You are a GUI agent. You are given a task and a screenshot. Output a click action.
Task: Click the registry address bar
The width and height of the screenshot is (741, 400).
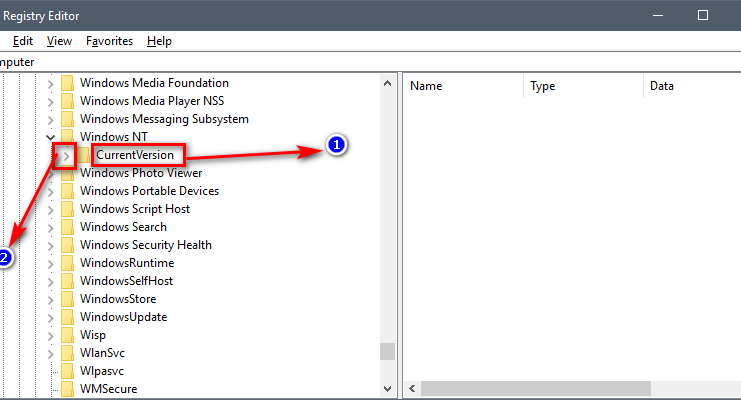[370, 62]
